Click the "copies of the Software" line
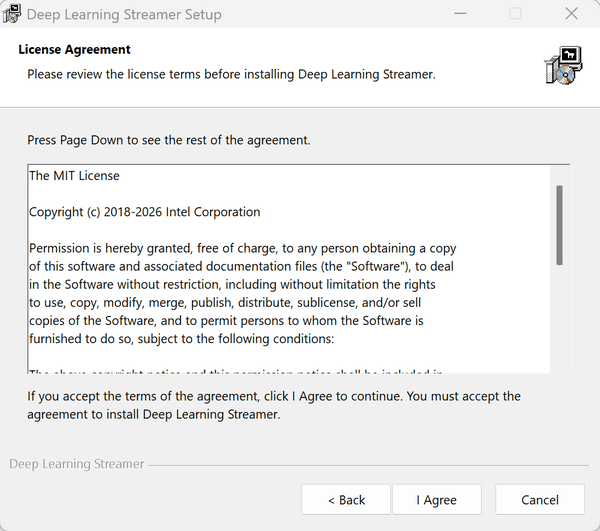Screen dimensions: 600x531 (x=226, y=321)
